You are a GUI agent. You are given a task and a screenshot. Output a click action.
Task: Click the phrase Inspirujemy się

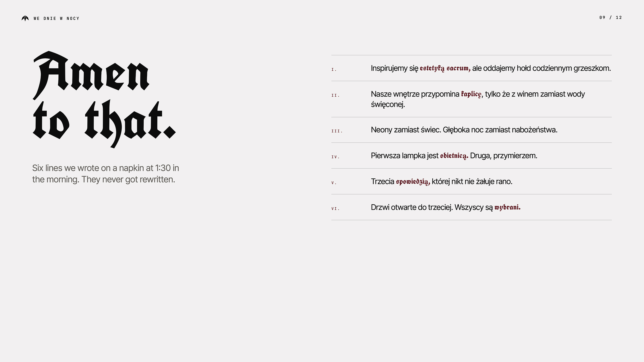pyautogui.click(x=395, y=68)
